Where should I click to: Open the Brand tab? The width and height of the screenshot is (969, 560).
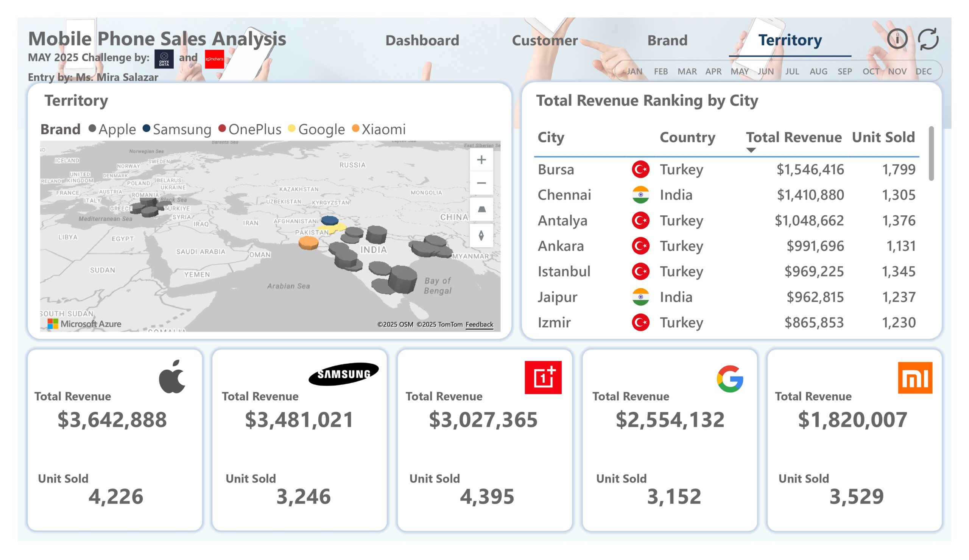(667, 40)
